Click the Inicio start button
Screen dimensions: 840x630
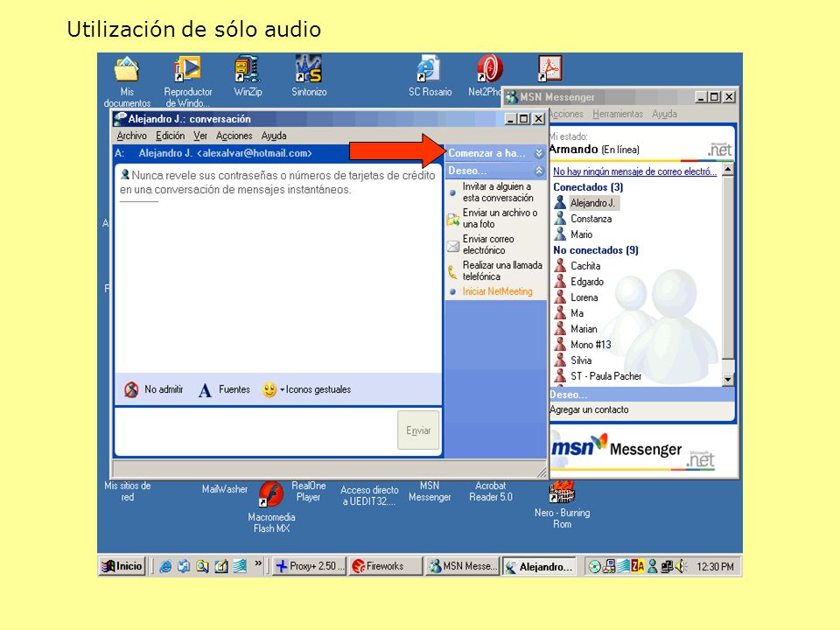(x=122, y=566)
